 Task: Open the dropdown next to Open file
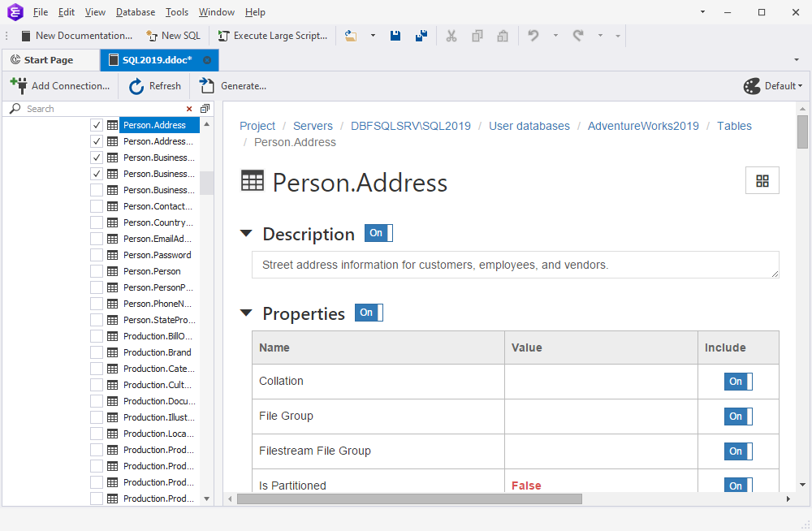click(373, 36)
